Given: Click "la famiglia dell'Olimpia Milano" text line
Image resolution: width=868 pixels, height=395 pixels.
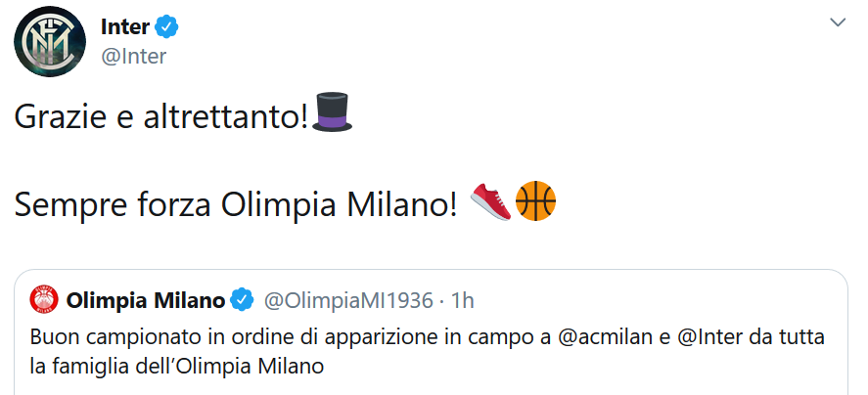Looking at the screenshot, I should point(176,367).
